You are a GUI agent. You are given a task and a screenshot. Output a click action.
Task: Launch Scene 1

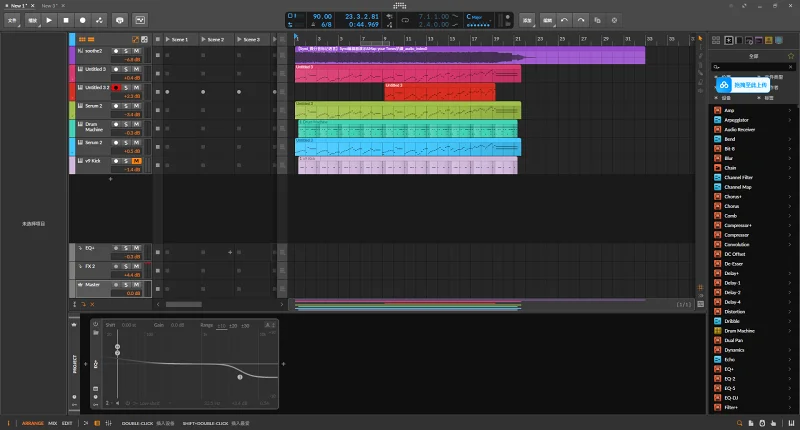tap(168, 39)
